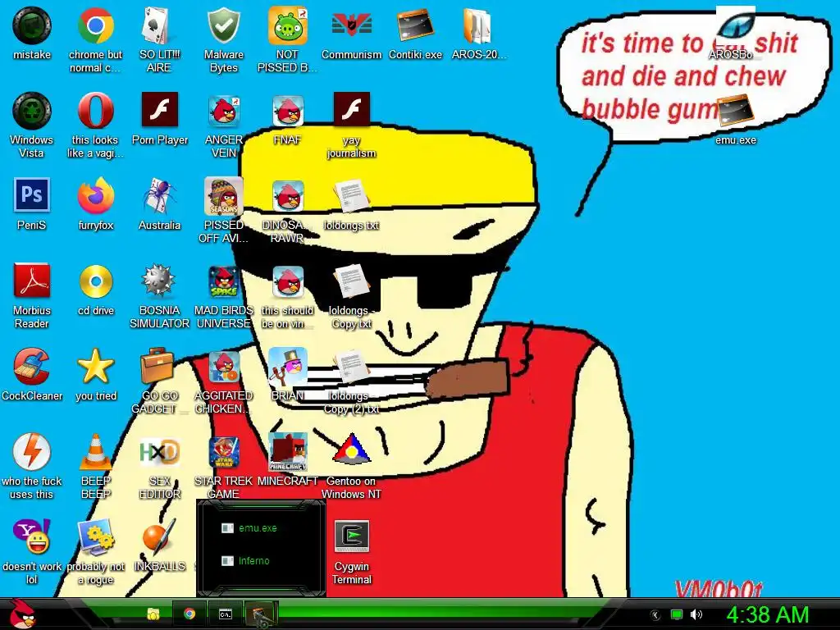Open the Contiki.exe icon

click(415, 25)
